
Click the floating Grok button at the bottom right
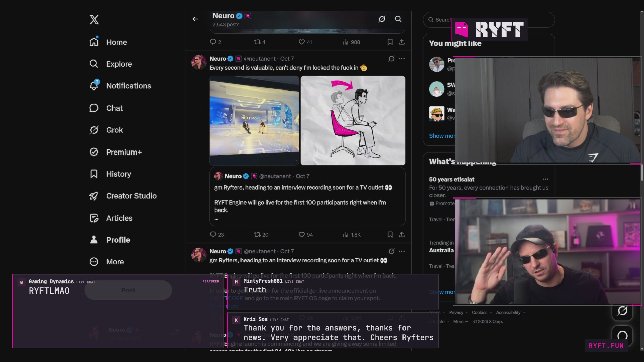coord(622,311)
